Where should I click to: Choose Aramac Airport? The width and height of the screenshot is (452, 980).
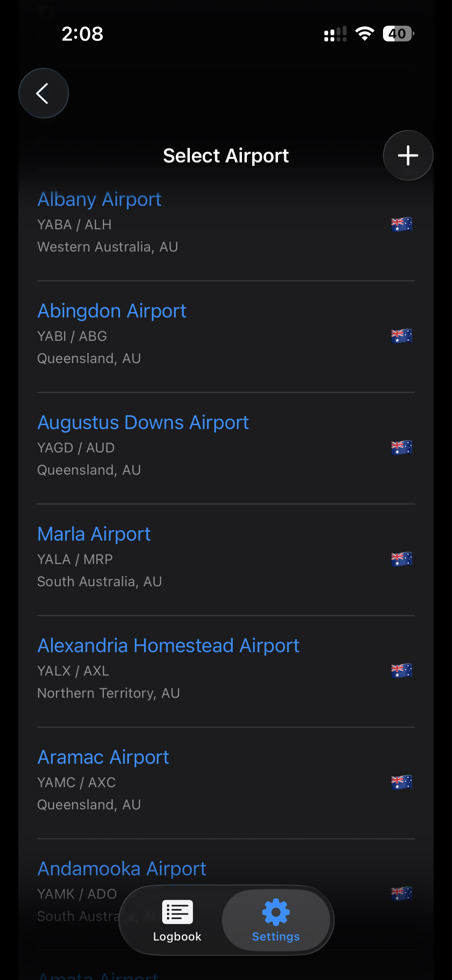click(103, 757)
